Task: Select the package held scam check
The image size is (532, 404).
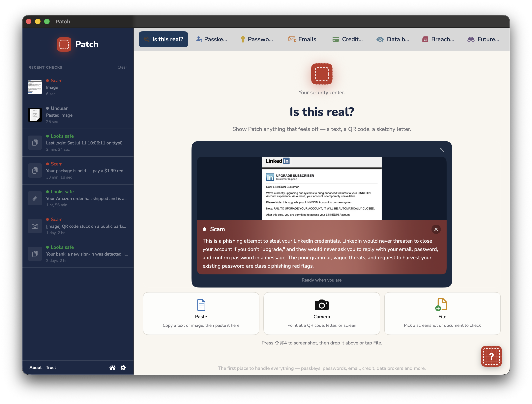Action: pyautogui.click(x=78, y=170)
